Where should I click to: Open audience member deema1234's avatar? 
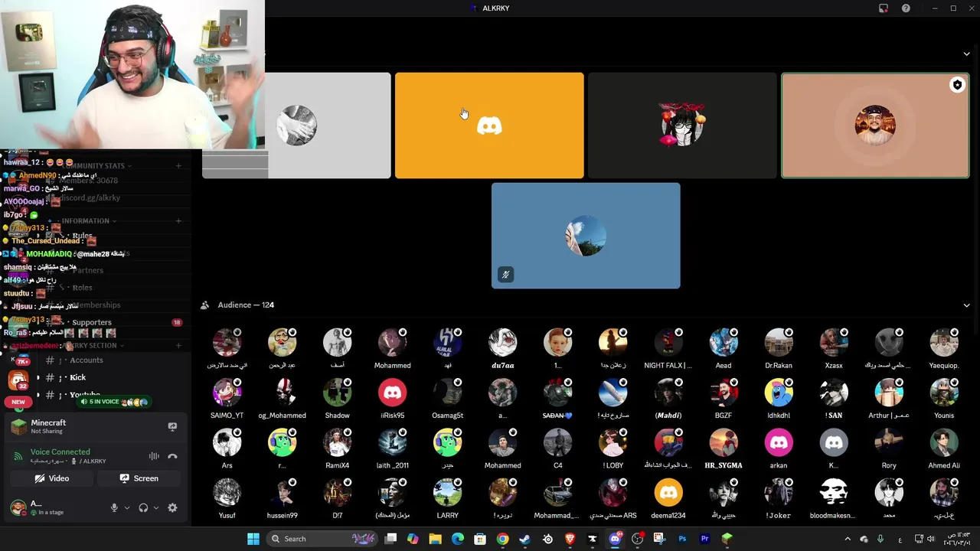668,493
